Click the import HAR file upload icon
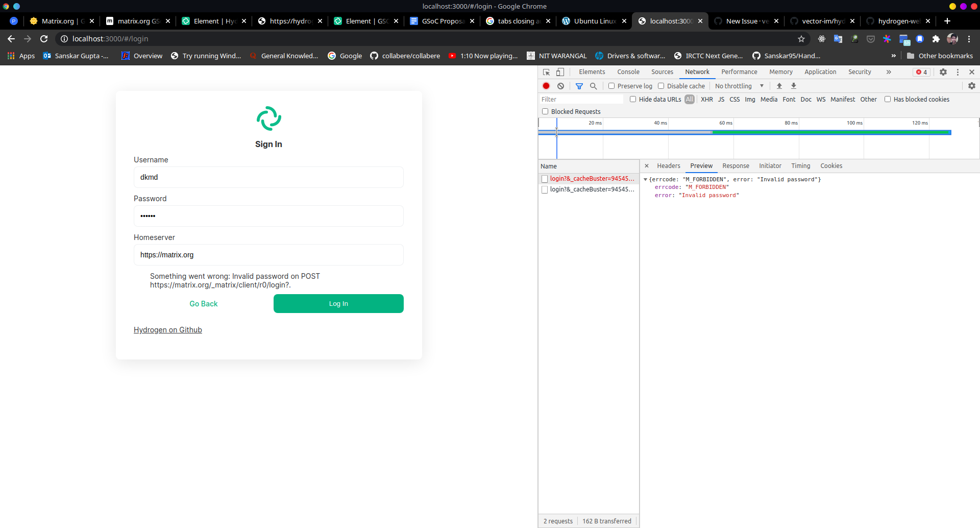This screenshot has width=980, height=528. pos(779,86)
